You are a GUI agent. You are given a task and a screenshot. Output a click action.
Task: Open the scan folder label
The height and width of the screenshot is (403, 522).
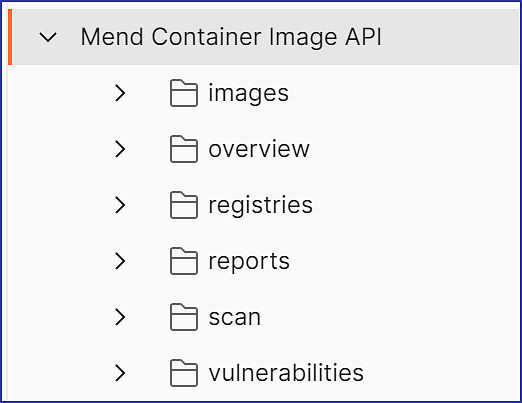point(235,317)
